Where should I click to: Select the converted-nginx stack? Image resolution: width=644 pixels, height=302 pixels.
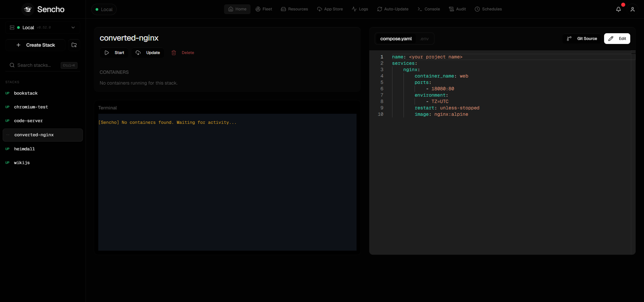point(43,135)
